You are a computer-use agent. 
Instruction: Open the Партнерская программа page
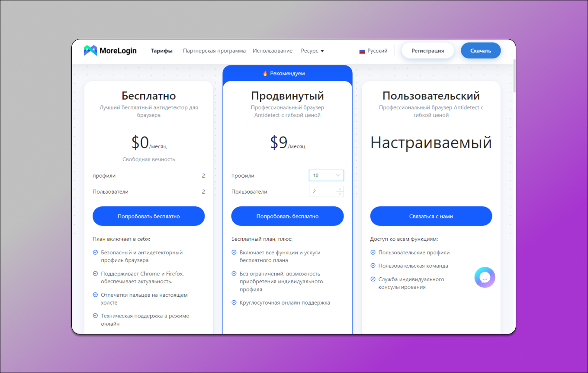214,51
